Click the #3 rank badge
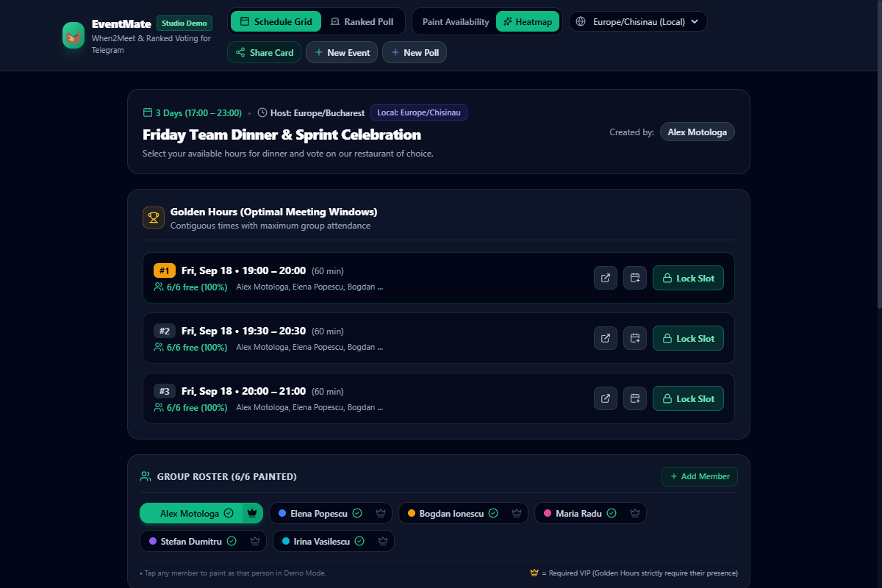Screen dimensions: 882x588 [165, 391]
